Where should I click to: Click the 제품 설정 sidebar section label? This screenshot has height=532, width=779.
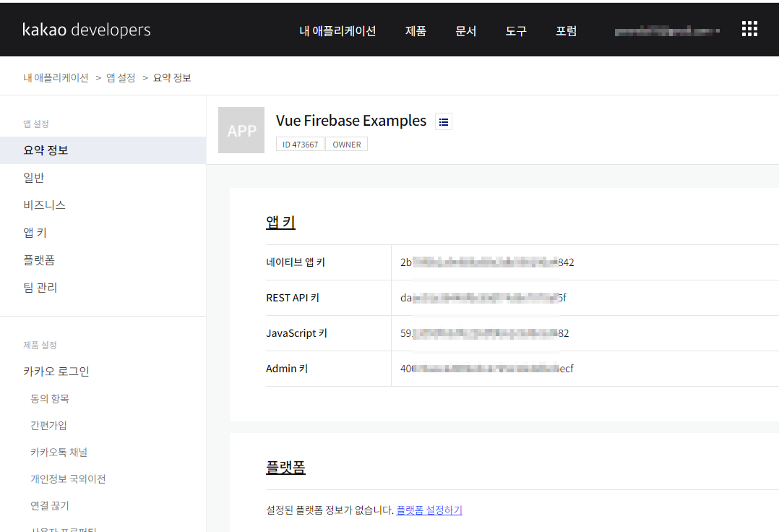coord(40,345)
